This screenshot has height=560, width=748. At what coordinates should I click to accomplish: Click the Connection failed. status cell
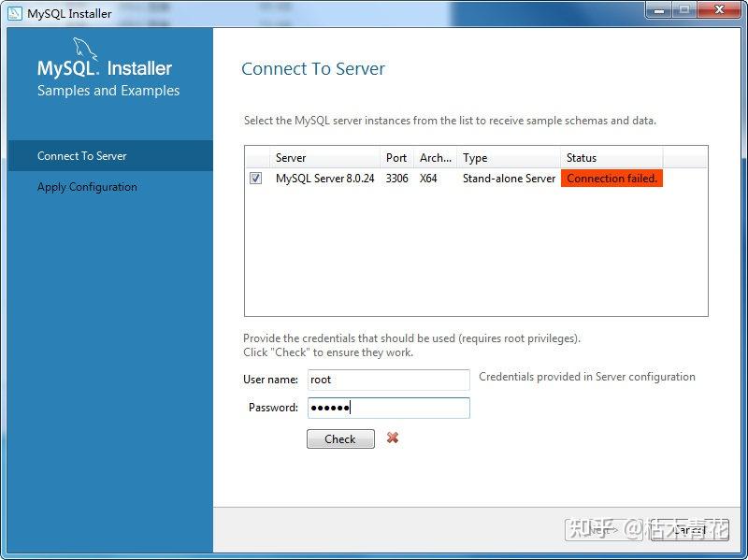(611, 179)
